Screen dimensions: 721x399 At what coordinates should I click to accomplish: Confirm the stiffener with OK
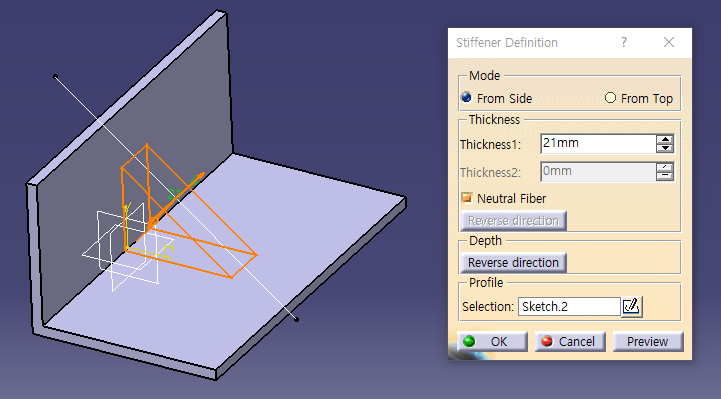tap(492, 342)
